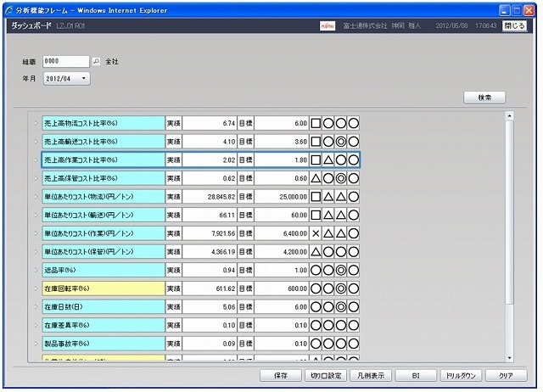Image resolution: width=543 pixels, height=392 pixels.
Task: Click double-circle icon in 返品率 row
Action: click(x=341, y=270)
